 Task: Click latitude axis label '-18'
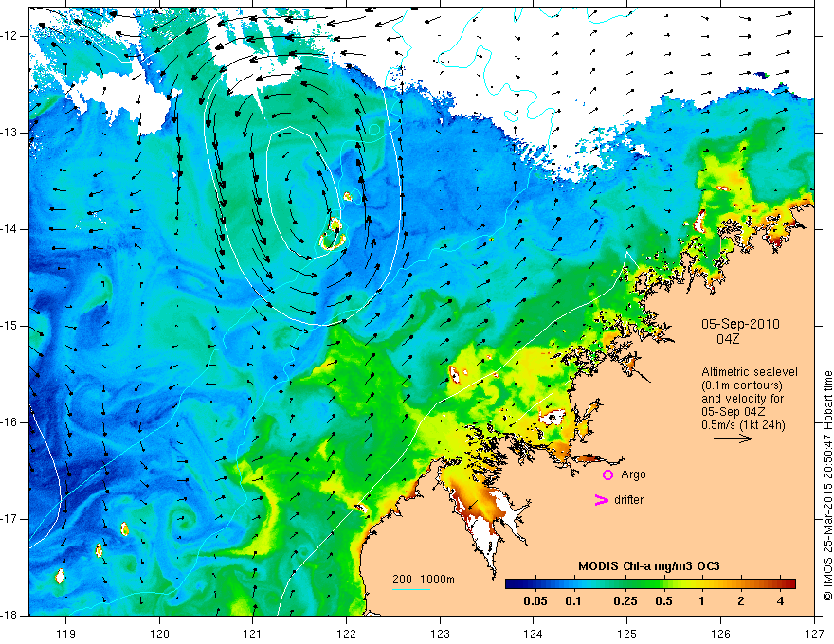point(10,616)
